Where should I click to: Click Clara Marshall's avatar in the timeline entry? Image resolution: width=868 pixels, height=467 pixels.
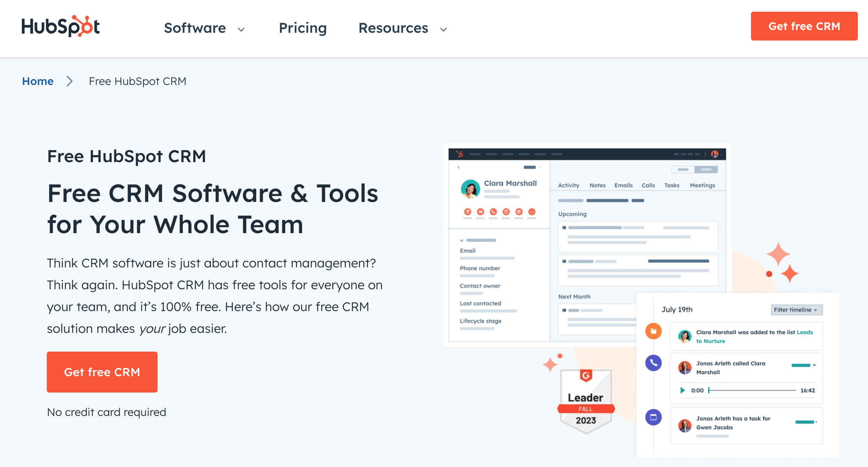(x=685, y=336)
